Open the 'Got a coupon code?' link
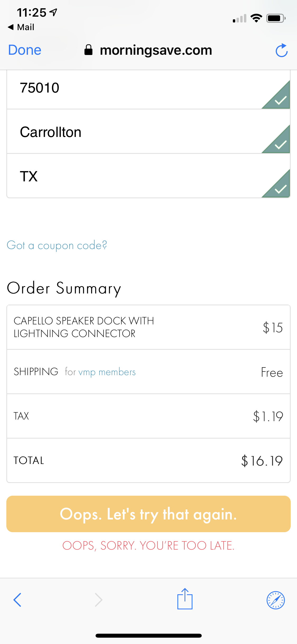This screenshot has height=644, width=297. click(57, 246)
